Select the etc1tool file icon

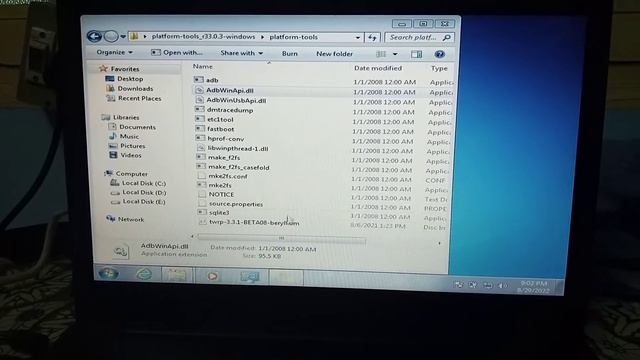200,119
